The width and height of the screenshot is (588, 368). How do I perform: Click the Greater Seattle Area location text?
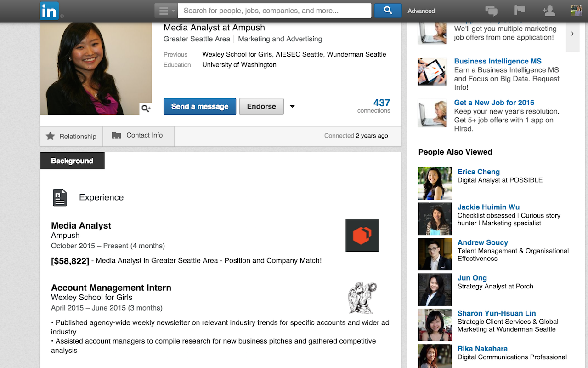(x=197, y=39)
